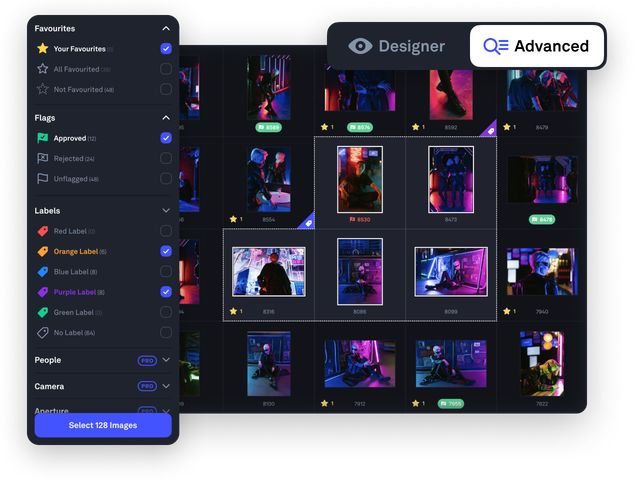
Task: Click the Blue Label tag icon
Action: point(42,271)
